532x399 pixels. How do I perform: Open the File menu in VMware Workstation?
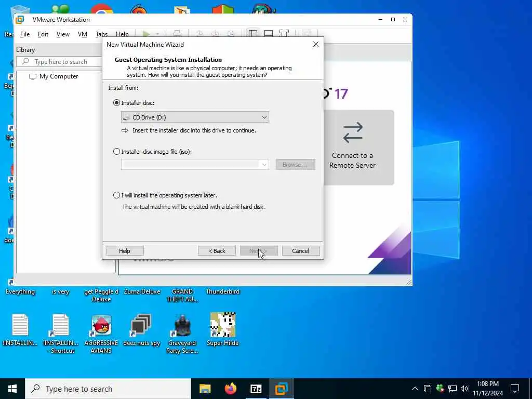coord(25,34)
